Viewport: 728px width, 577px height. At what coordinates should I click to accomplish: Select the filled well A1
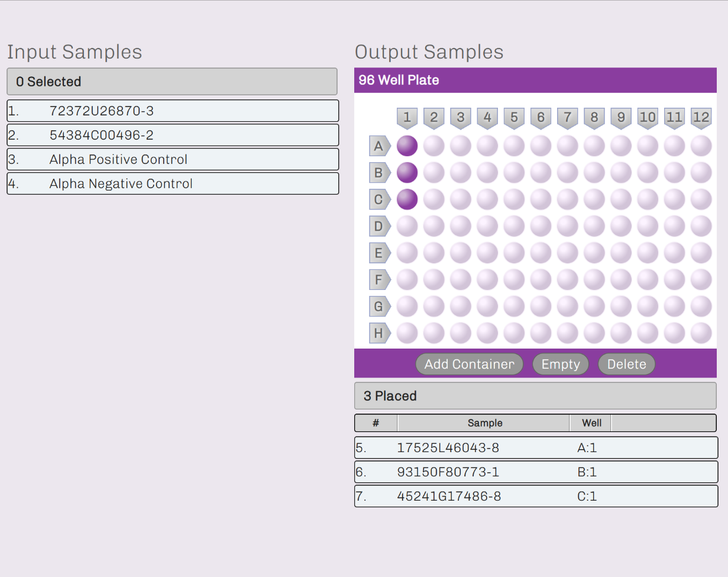pyautogui.click(x=407, y=146)
